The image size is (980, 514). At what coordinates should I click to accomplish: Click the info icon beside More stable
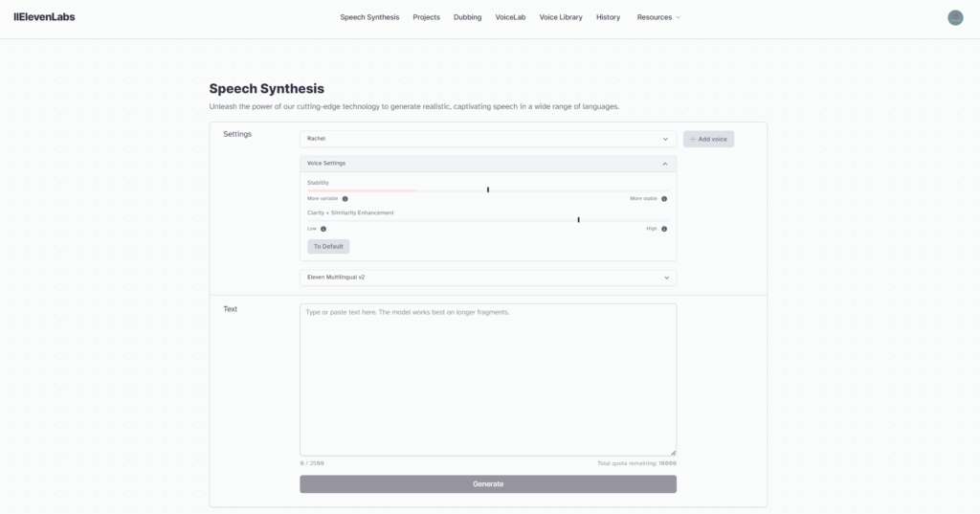click(x=664, y=199)
